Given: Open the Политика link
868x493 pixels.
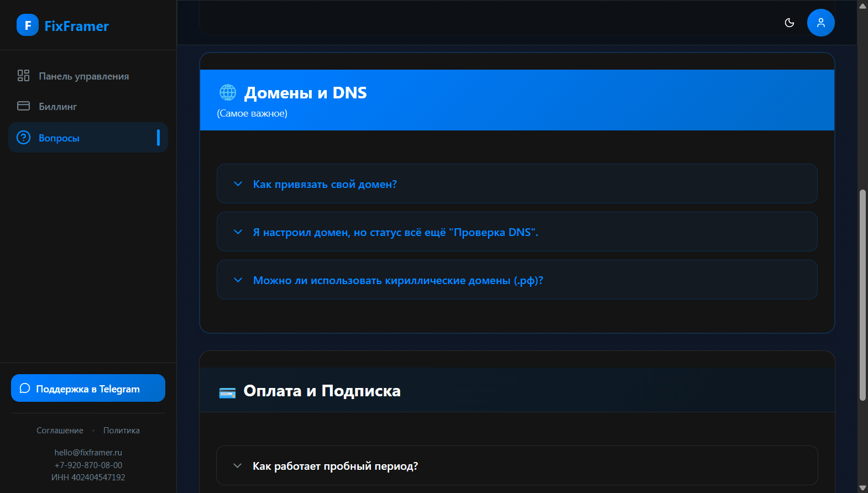Looking at the screenshot, I should 121,431.
